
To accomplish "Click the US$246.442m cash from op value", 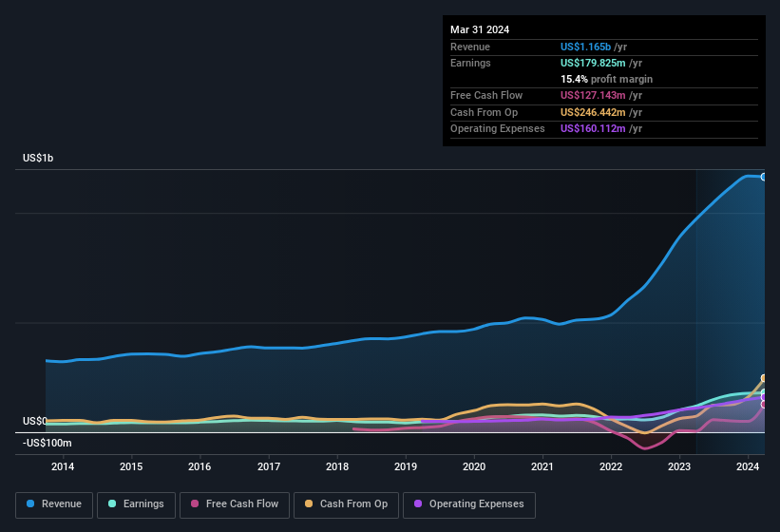I will (593, 112).
